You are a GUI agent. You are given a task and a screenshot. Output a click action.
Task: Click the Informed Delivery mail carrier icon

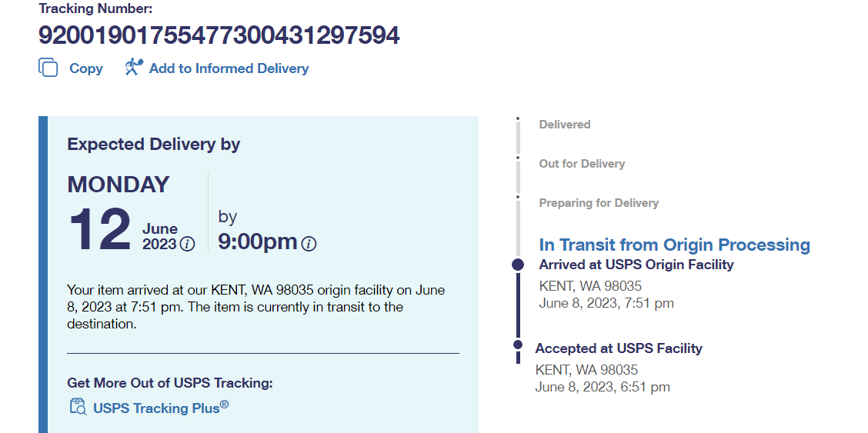[135, 68]
